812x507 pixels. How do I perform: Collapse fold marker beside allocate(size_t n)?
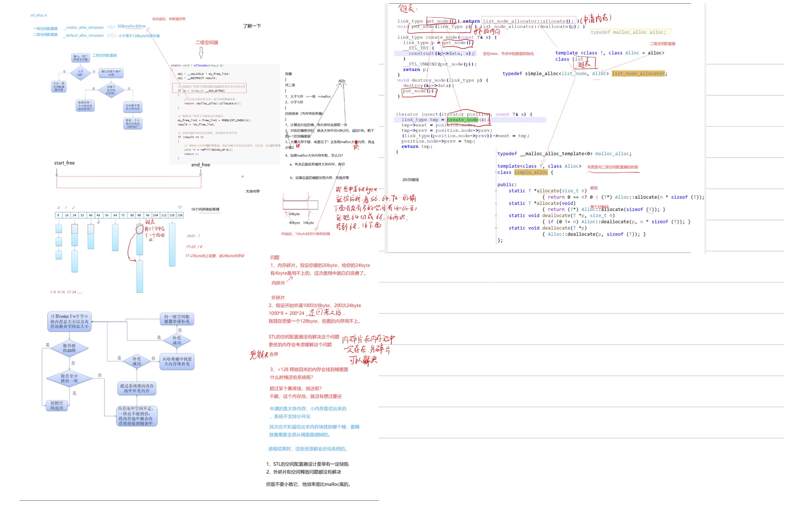point(496,191)
